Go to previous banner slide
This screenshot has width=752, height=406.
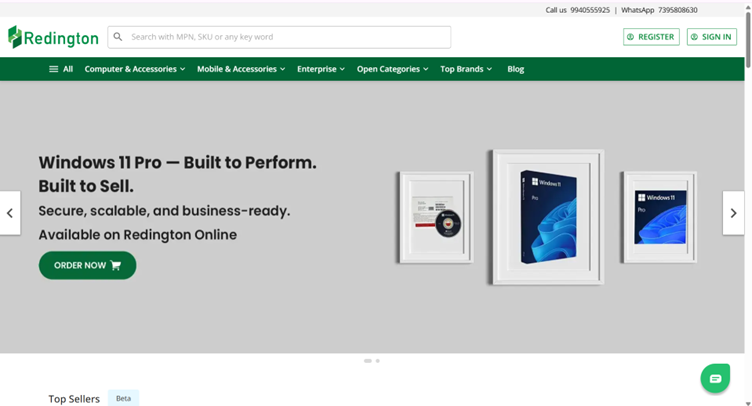[x=10, y=213]
